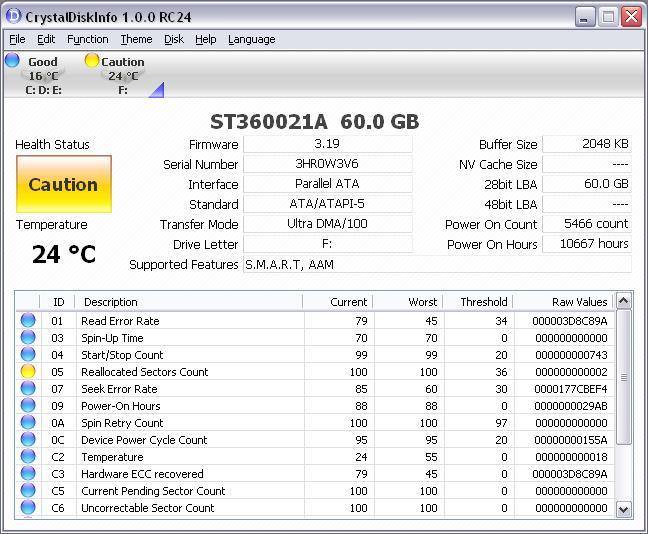
Task: Click the Worst column header
Action: (407, 302)
